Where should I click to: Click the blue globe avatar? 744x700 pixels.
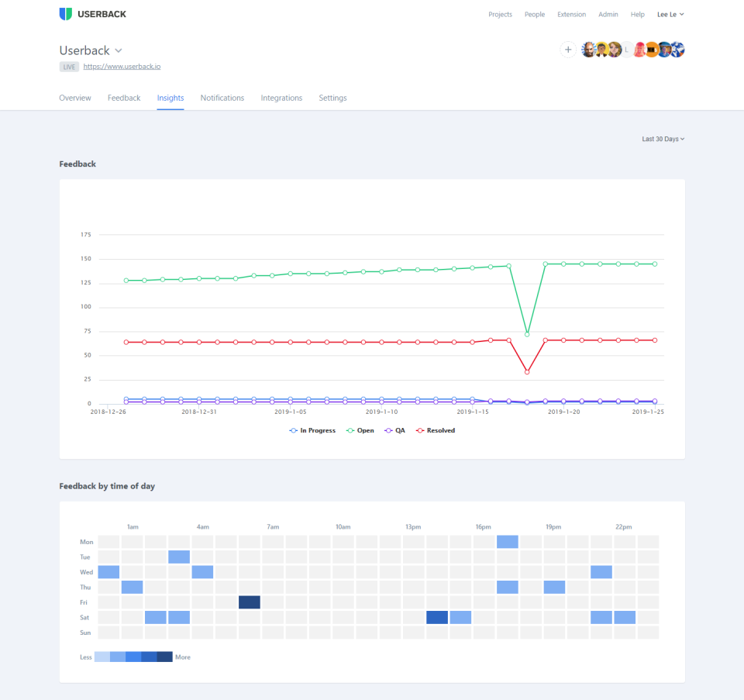tap(677, 50)
